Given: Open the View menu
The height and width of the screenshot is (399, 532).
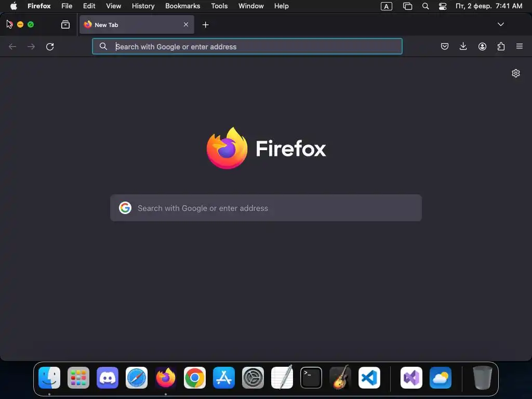Looking at the screenshot, I should [x=114, y=6].
